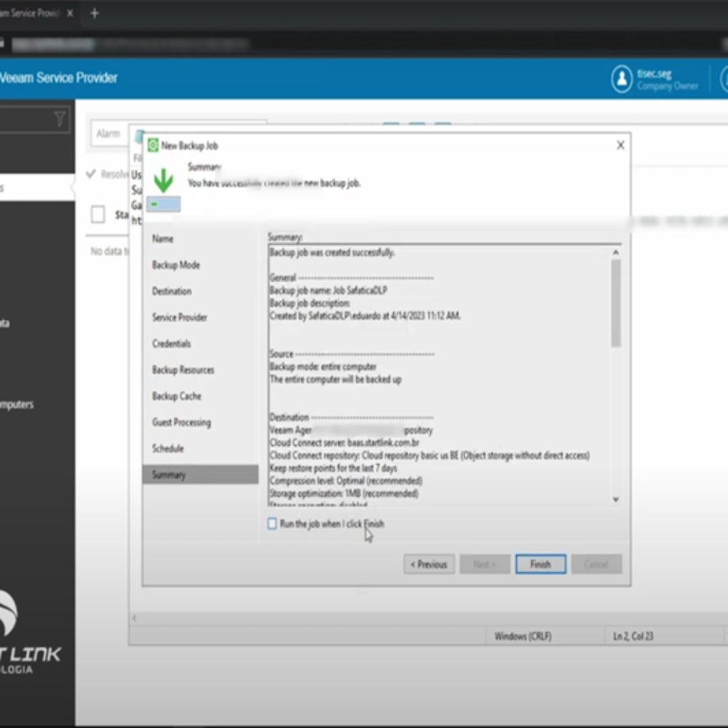Click 'Storage optimization: 1MB (recommended)' line
Viewport: 728px width, 728px height.
coord(344,493)
